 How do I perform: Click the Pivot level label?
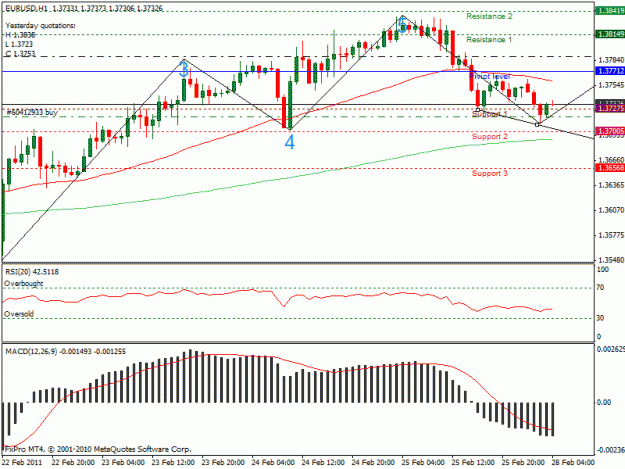coord(489,76)
